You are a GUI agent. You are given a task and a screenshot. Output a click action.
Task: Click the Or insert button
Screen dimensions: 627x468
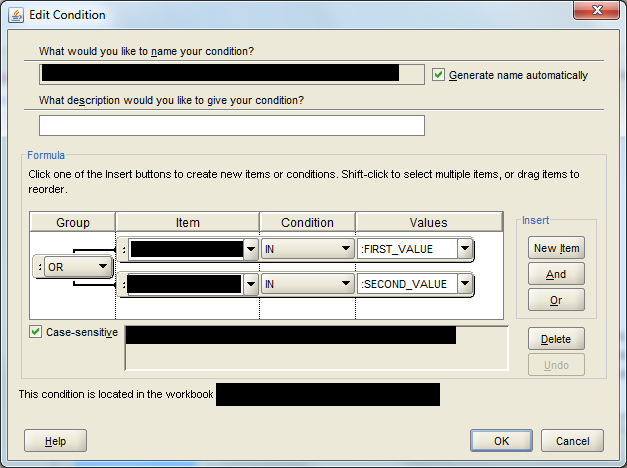[556, 300]
